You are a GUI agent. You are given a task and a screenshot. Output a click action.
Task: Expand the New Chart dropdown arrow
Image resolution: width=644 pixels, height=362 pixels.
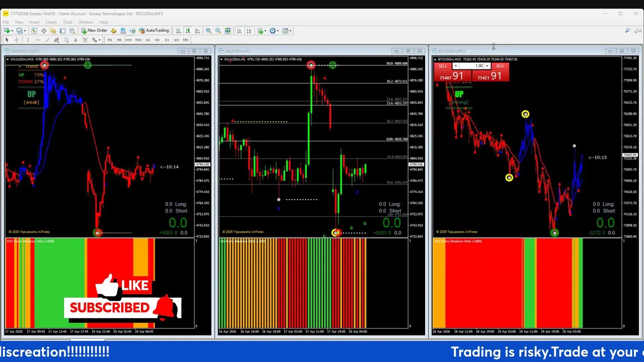coord(12,31)
